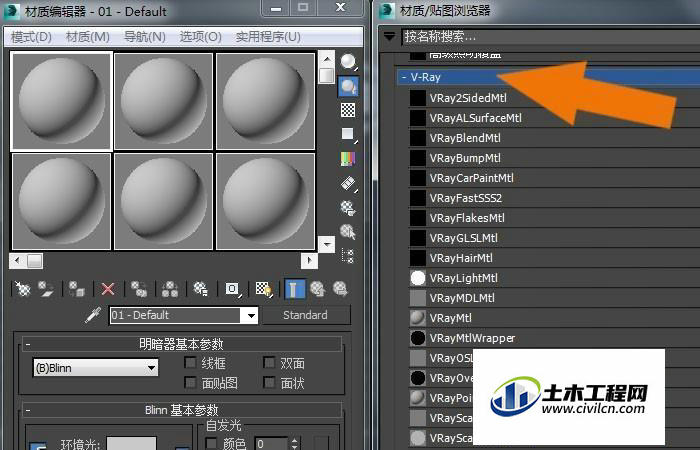Select VRayFastSSS2 in the list
This screenshot has width=700, height=450.
click(554, 198)
